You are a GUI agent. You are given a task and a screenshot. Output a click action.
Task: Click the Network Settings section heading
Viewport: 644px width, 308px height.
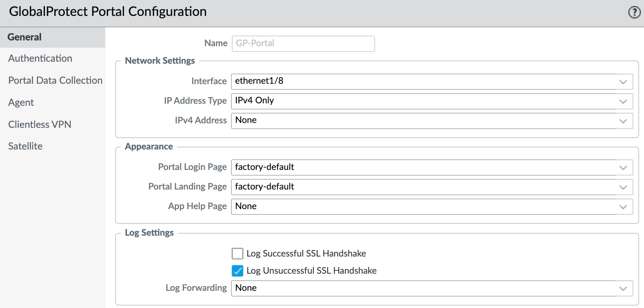click(160, 61)
